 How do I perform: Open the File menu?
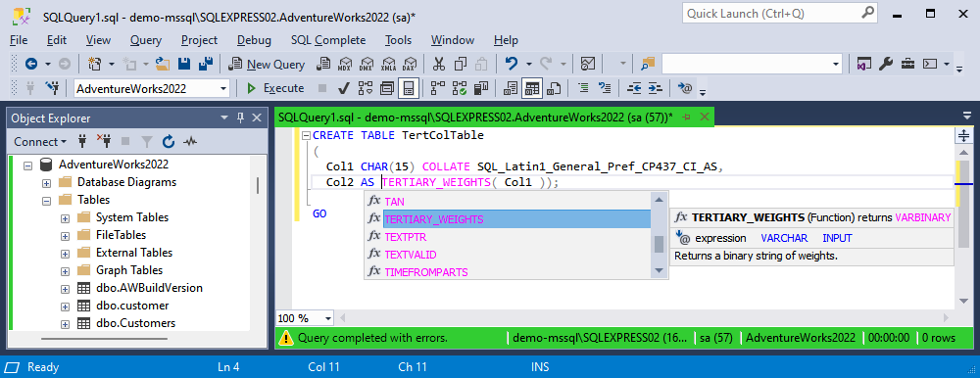19,40
